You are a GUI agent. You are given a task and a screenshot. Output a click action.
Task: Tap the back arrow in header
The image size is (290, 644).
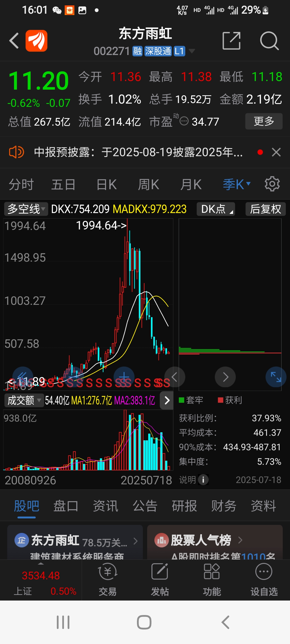point(14,41)
